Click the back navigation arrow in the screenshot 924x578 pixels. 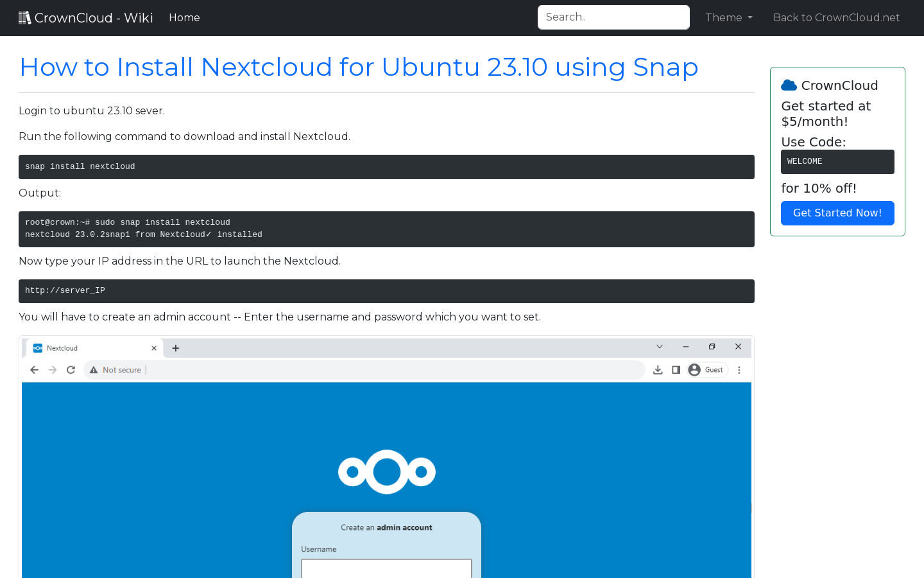(34, 369)
